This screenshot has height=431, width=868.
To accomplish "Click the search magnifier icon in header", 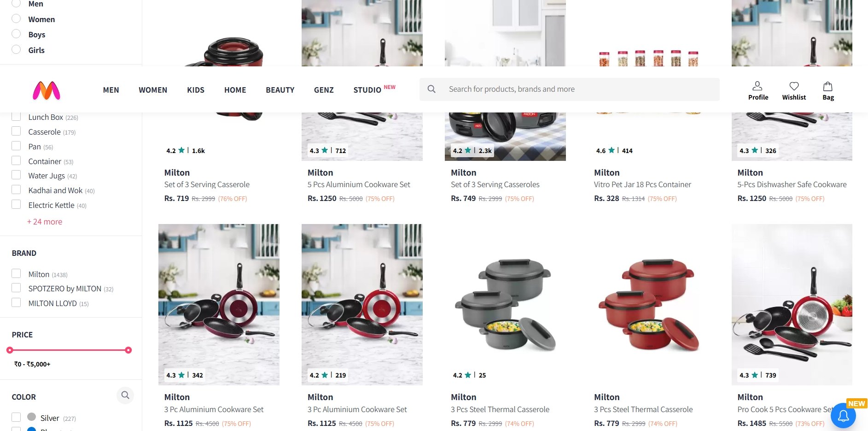I will click(x=431, y=89).
